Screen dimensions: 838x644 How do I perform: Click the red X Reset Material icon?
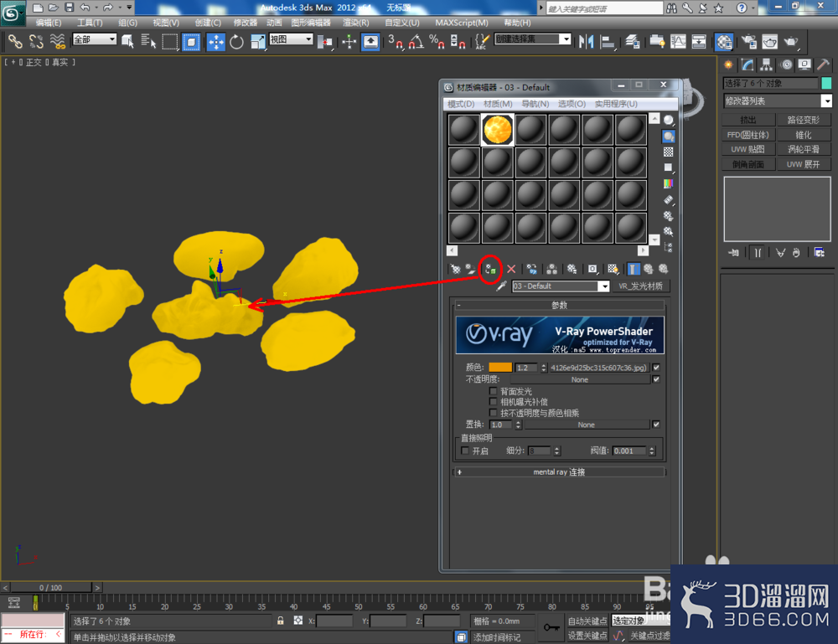[511, 269]
